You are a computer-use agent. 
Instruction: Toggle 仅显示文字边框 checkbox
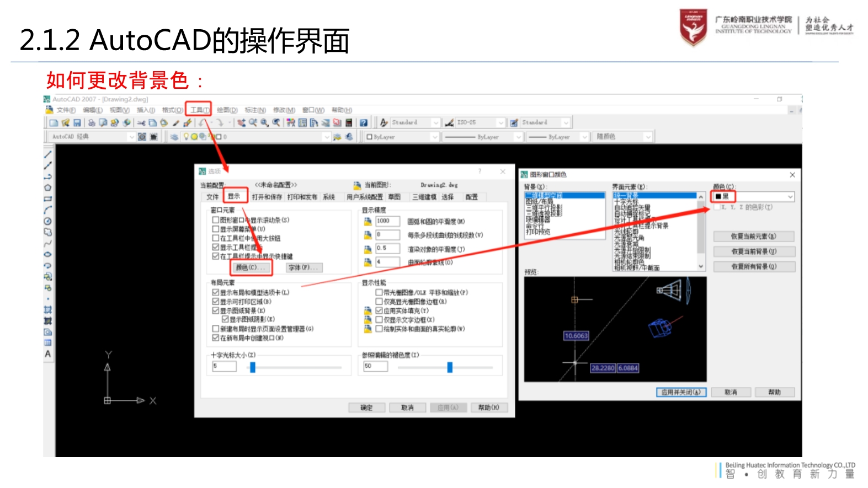click(x=379, y=319)
